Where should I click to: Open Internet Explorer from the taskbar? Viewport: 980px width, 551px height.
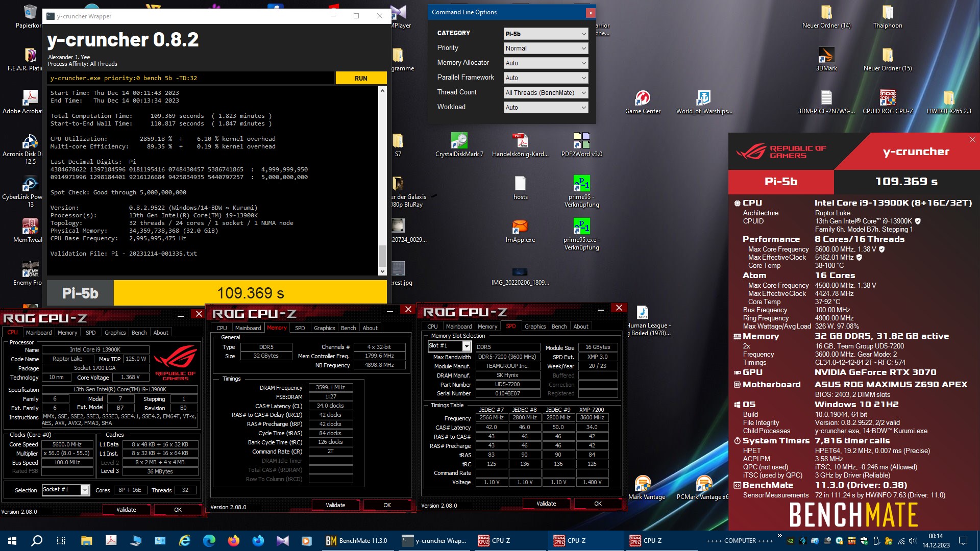(184, 541)
